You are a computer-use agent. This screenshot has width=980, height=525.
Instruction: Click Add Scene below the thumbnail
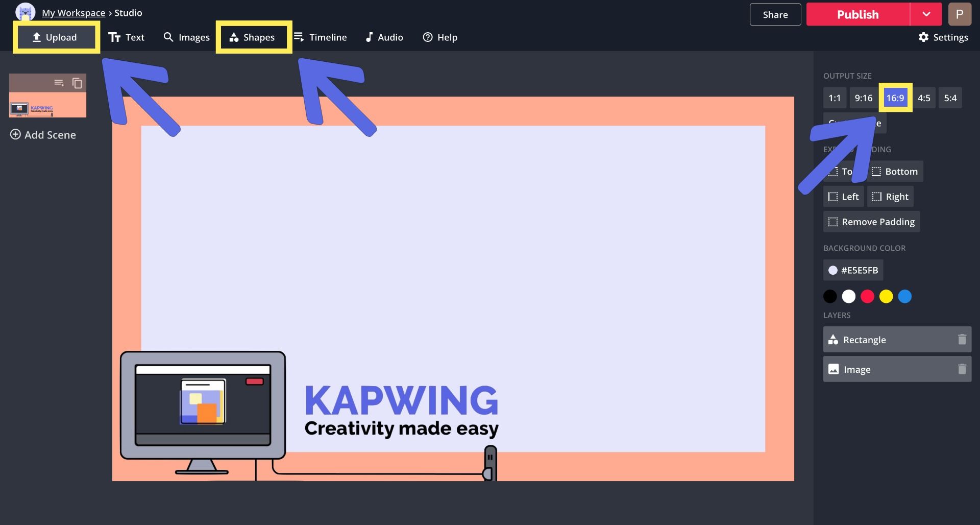tap(43, 135)
